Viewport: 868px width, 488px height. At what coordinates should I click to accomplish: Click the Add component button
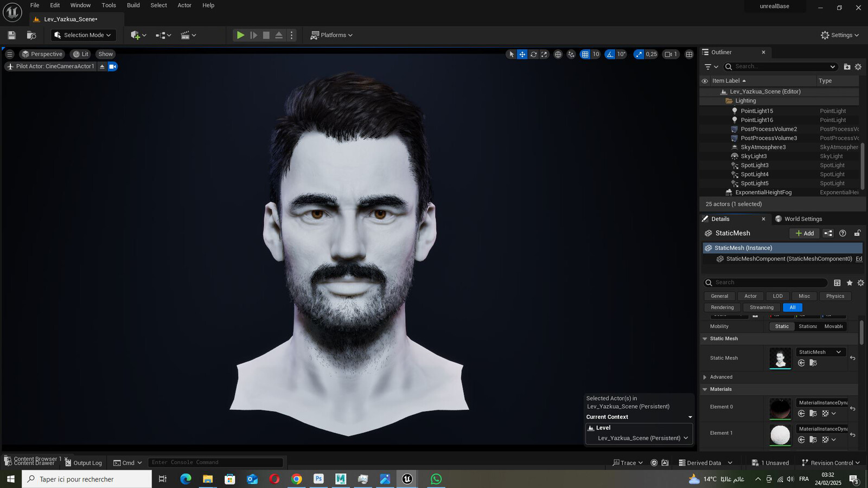(x=805, y=233)
